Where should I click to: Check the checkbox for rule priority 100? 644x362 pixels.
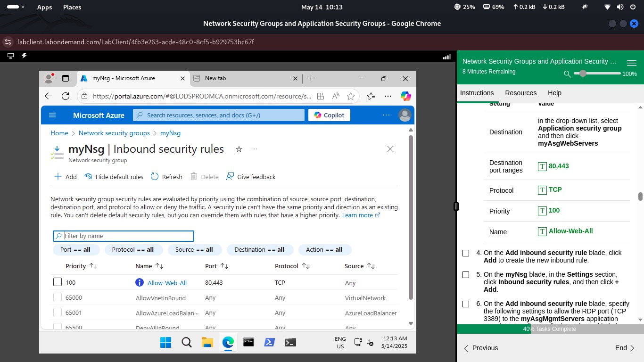58,281
